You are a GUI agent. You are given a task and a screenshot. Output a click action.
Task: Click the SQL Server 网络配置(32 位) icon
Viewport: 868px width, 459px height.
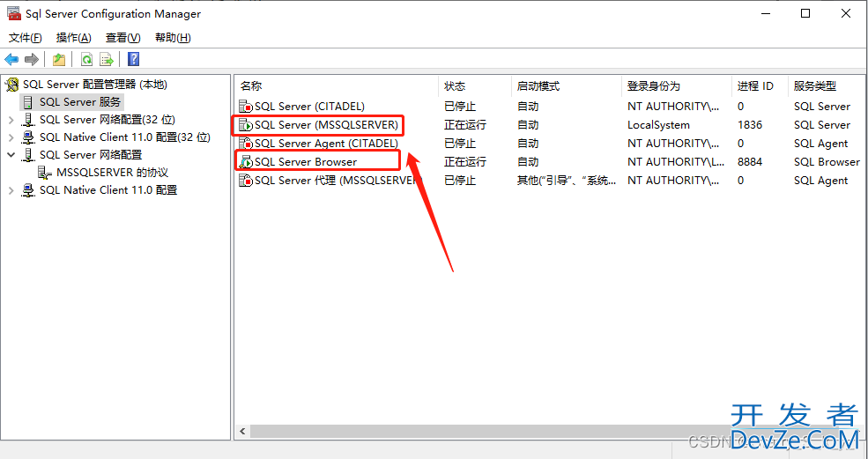tap(27, 120)
